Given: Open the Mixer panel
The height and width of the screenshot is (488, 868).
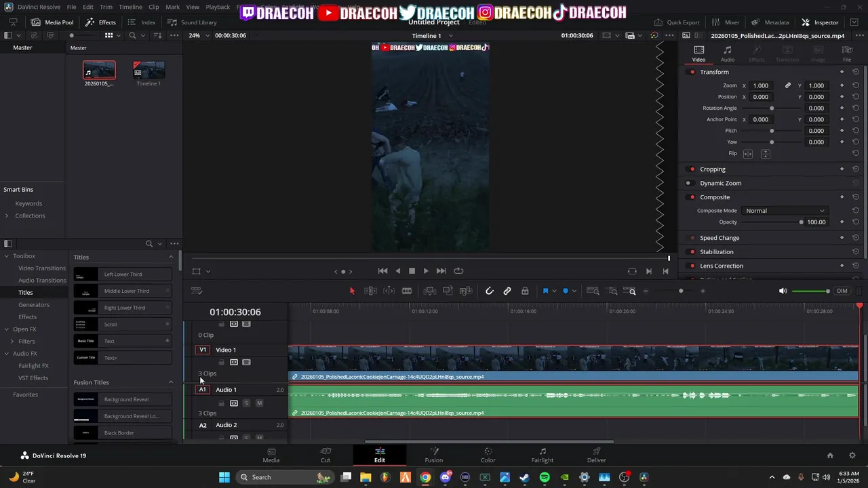Looking at the screenshot, I should 726,22.
